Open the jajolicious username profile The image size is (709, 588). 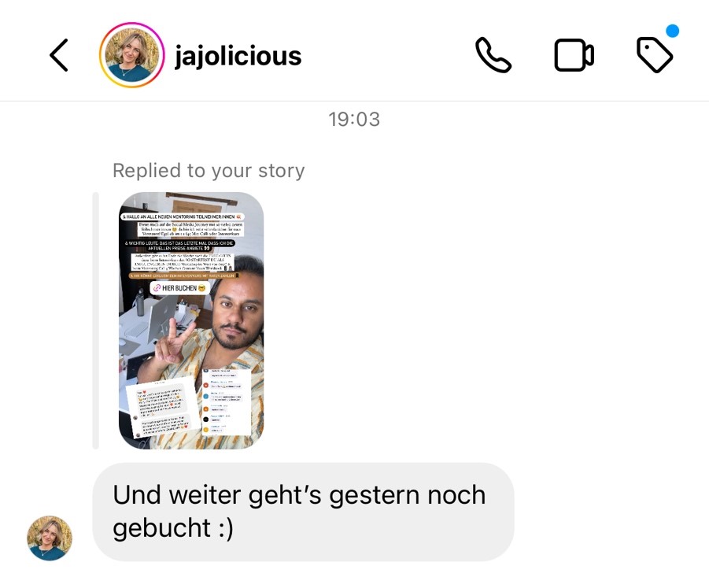[x=238, y=56]
